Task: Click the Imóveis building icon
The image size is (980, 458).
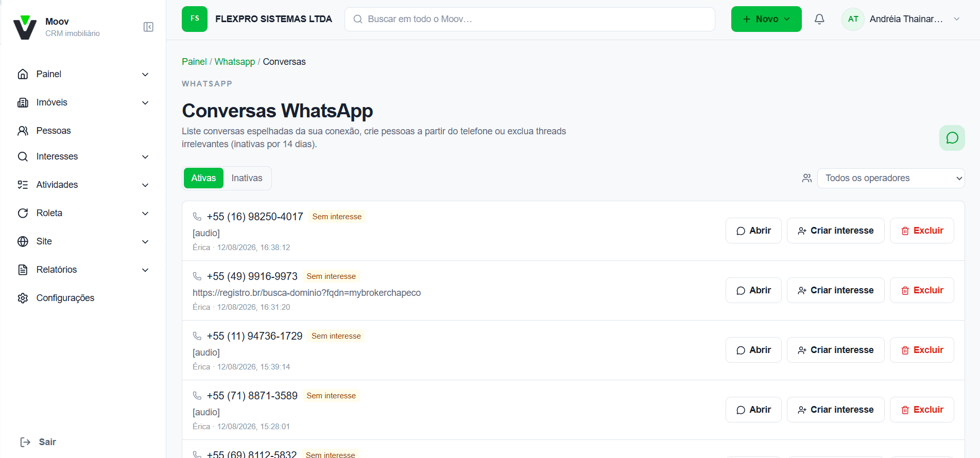Action: pos(23,102)
